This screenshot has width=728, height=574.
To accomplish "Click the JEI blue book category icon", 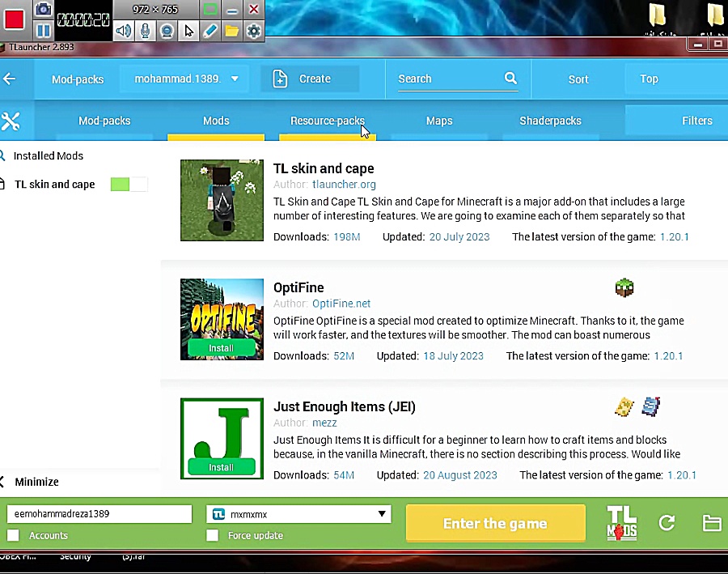I will tap(651, 406).
